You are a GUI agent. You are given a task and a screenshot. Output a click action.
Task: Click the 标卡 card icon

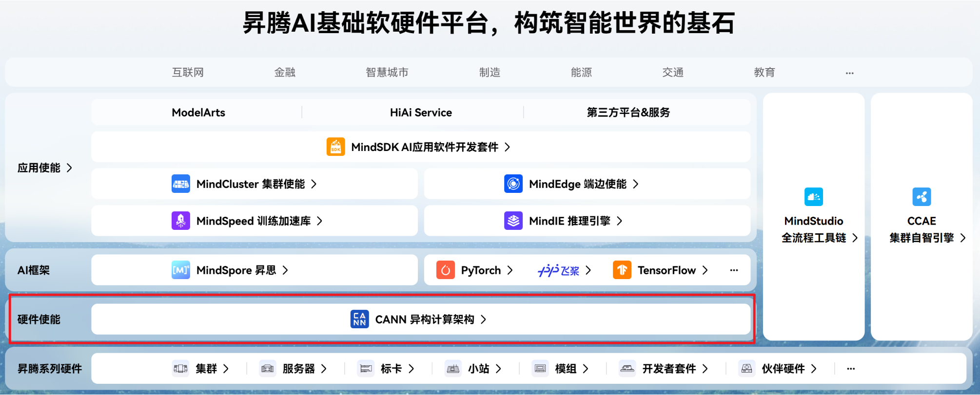[366, 369]
